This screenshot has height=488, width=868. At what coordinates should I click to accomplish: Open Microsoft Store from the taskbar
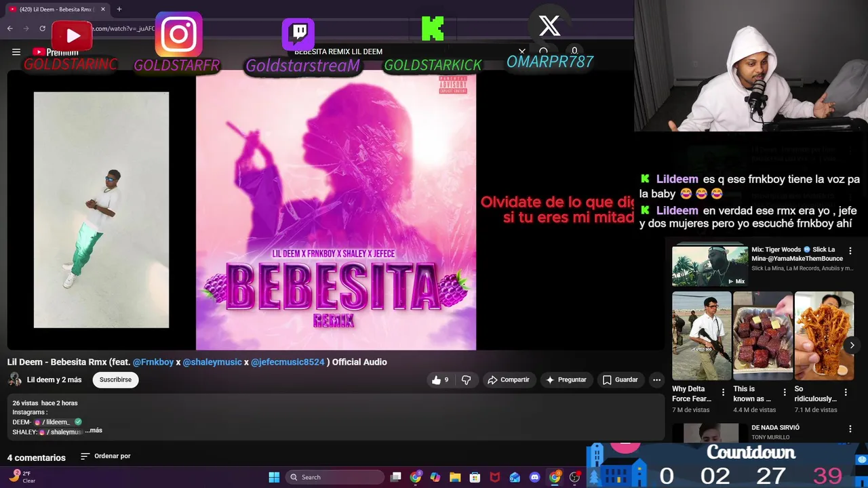click(475, 477)
